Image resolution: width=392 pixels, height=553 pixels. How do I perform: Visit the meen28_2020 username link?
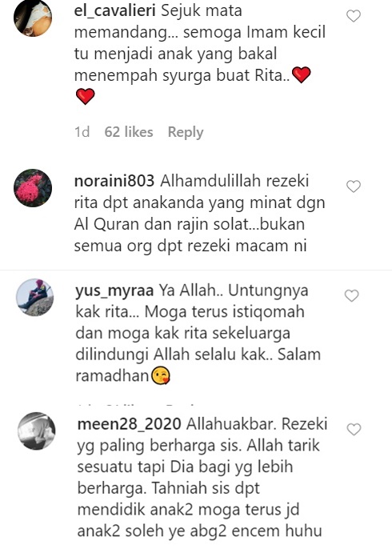130,424
